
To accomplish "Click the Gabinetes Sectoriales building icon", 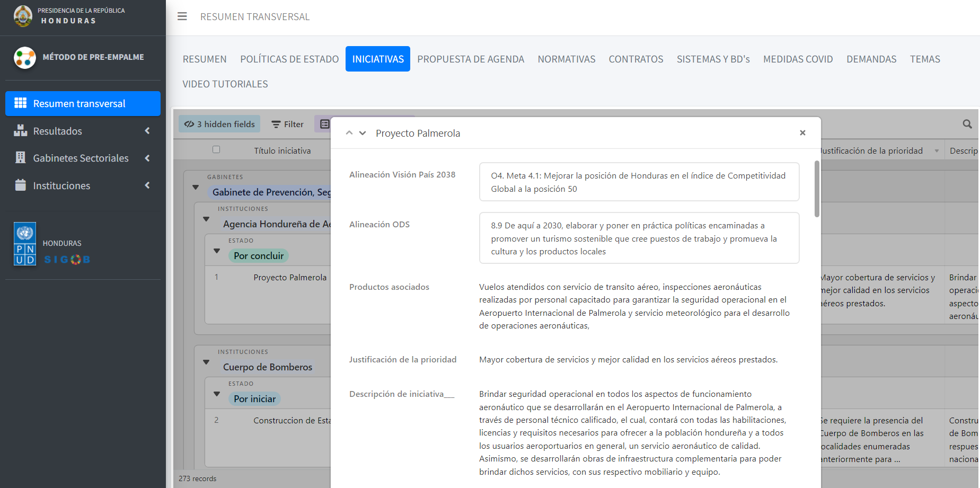I will pos(20,157).
